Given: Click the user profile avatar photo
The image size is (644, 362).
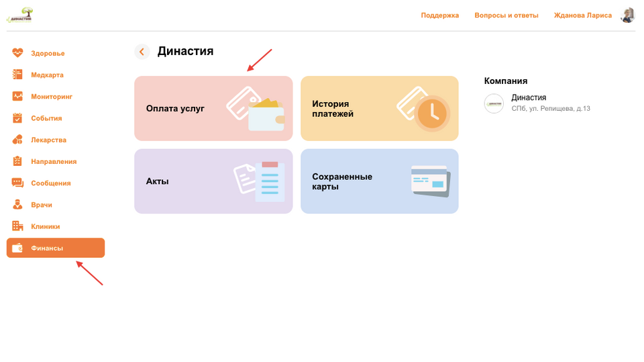Looking at the screenshot, I should (628, 15).
